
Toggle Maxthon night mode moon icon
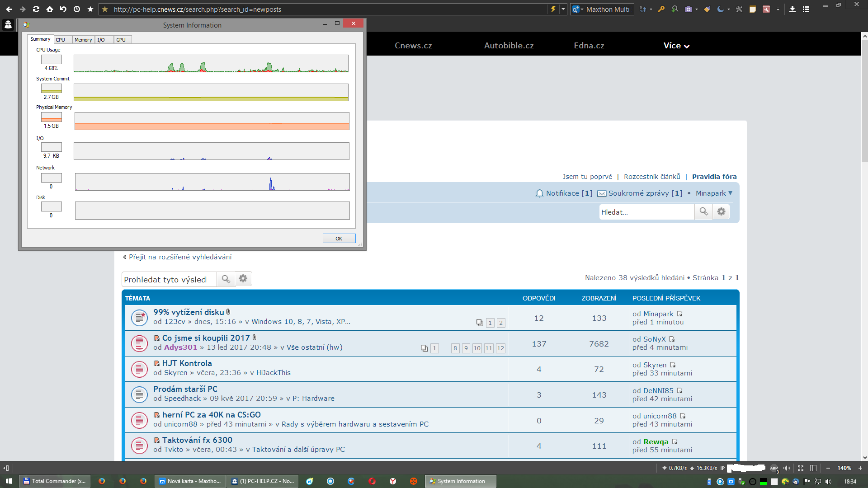point(720,9)
